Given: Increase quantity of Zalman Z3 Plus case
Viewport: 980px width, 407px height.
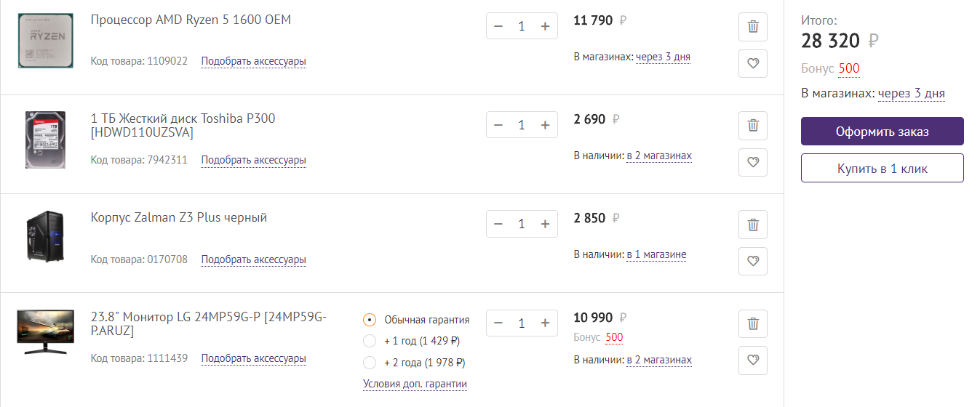Looking at the screenshot, I should tap(545, 224).
